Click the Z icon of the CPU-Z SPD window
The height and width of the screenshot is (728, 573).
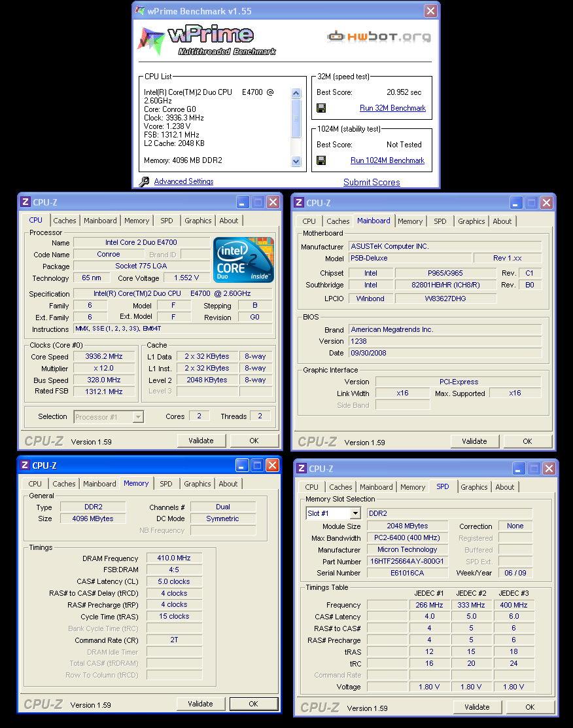(302, 469)
